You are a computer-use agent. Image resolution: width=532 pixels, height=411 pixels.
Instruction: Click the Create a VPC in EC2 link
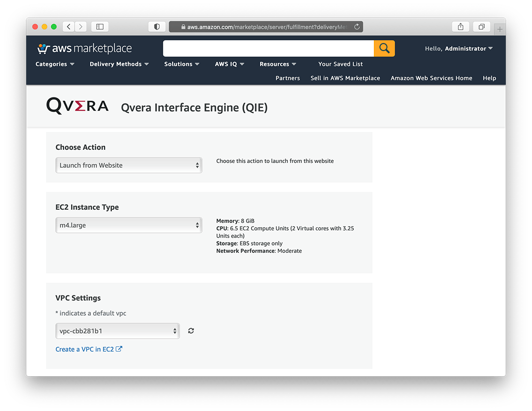click(89, 349)
